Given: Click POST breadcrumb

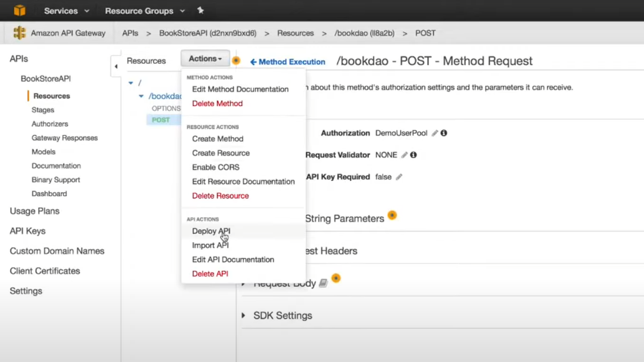Looking at the screenshot, I should [426, 33].
